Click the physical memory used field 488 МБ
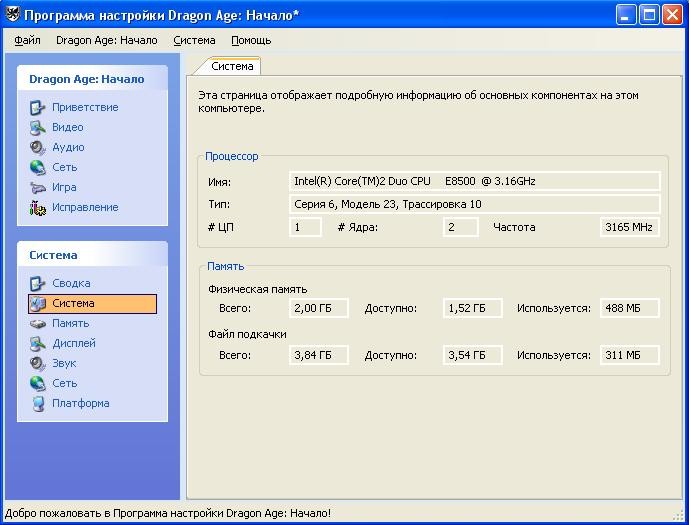 (x=630, y=308)
